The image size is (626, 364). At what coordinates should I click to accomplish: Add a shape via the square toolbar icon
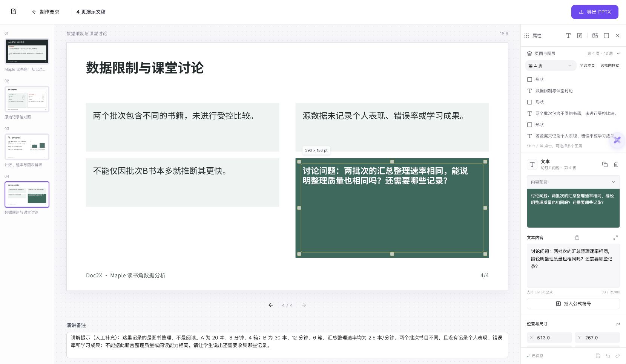pyautogui.click(x=606, y=35)
